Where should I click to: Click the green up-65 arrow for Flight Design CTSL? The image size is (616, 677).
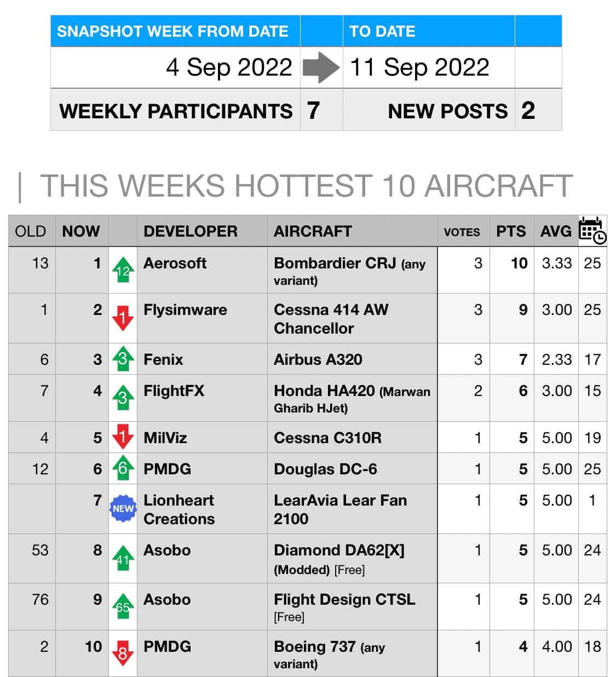coord(123,606)
